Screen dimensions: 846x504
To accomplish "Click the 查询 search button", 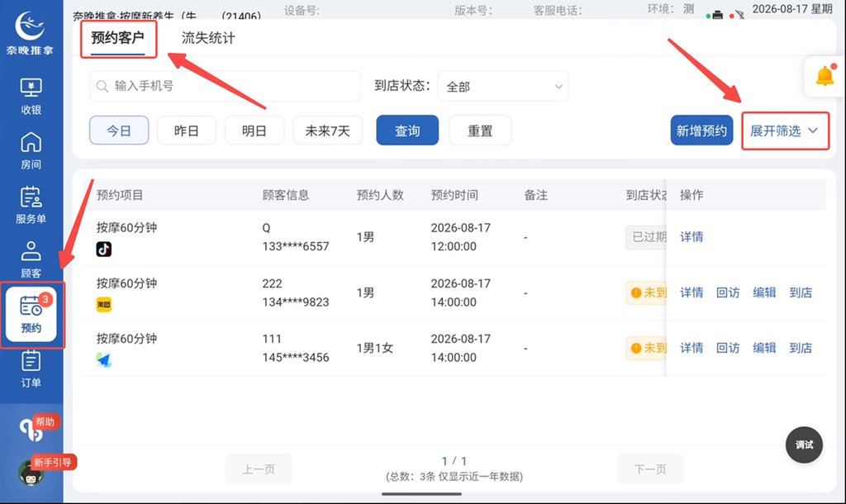I will 407,130.
